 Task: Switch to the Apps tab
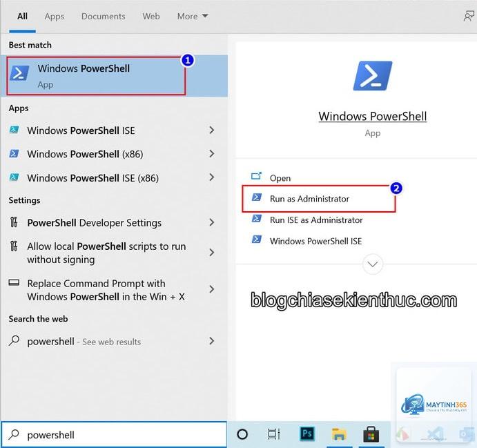pos(54,16)
